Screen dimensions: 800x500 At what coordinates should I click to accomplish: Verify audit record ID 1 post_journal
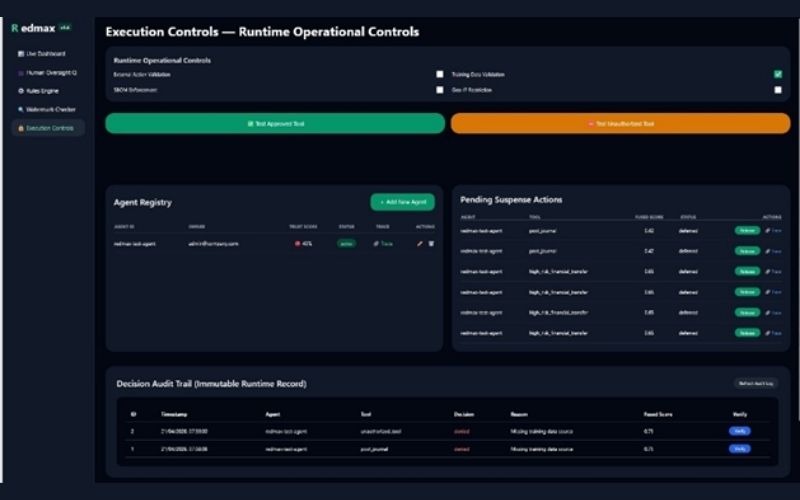point(739,449)
